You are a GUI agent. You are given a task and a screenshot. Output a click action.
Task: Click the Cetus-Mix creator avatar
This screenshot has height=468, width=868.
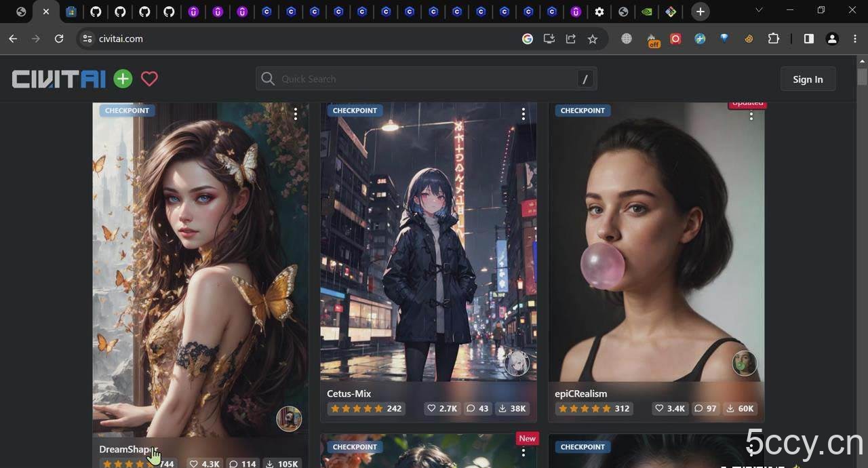coord(516,364)
